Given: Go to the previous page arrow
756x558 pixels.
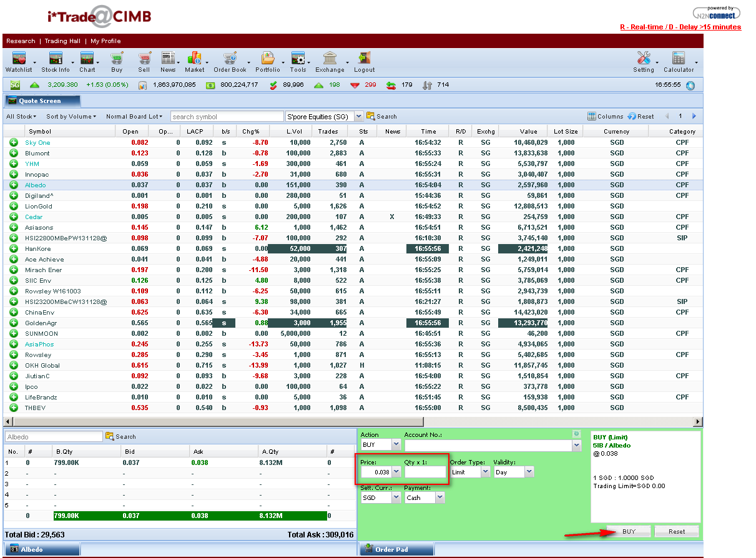Looking at the screenshot, I should tap(667, 116).
